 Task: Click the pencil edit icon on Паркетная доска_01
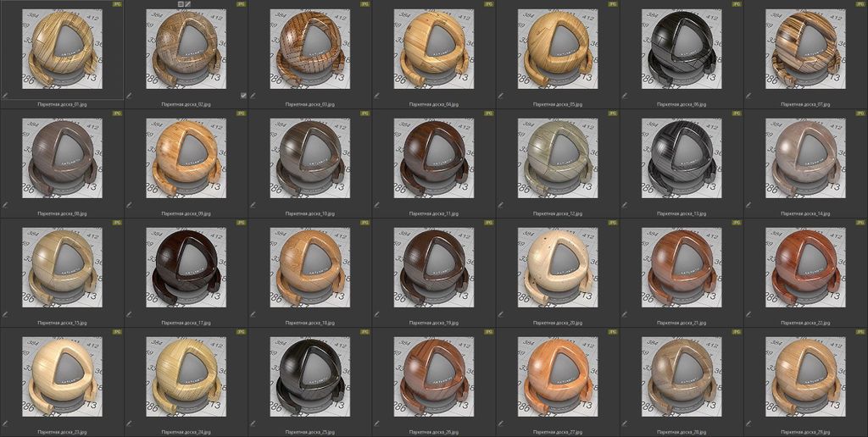(x=6, y=96)
